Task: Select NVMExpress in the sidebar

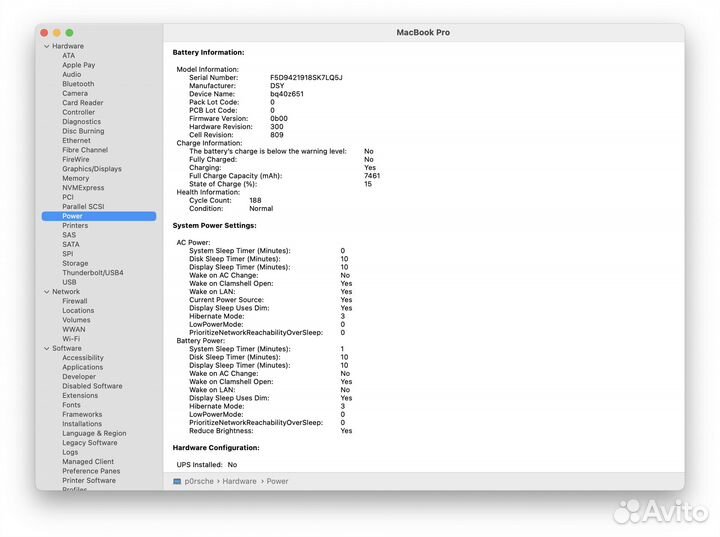Action: 83,188
